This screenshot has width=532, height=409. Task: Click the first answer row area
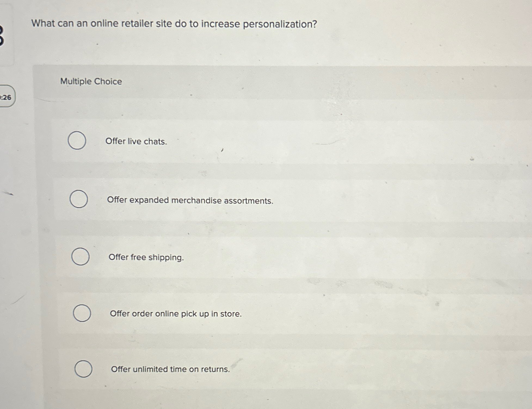272,141
